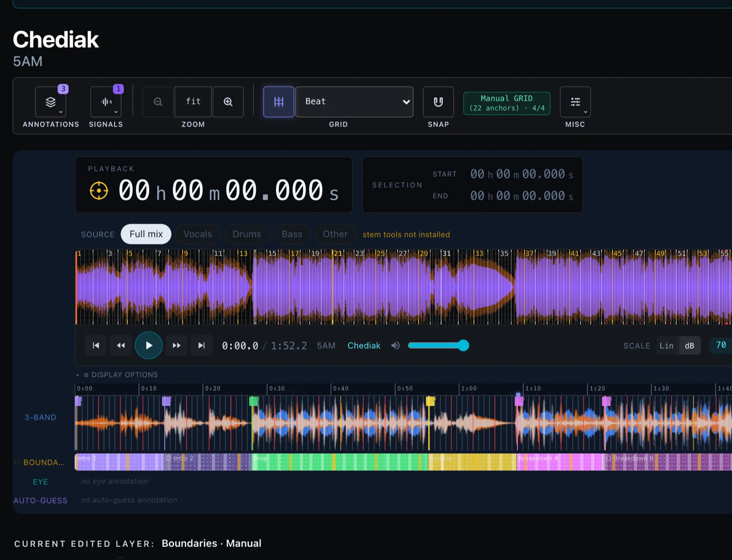Click the scale value field showing 70
The width and height of the screenshot is (732, 560).
coord(721,345)
